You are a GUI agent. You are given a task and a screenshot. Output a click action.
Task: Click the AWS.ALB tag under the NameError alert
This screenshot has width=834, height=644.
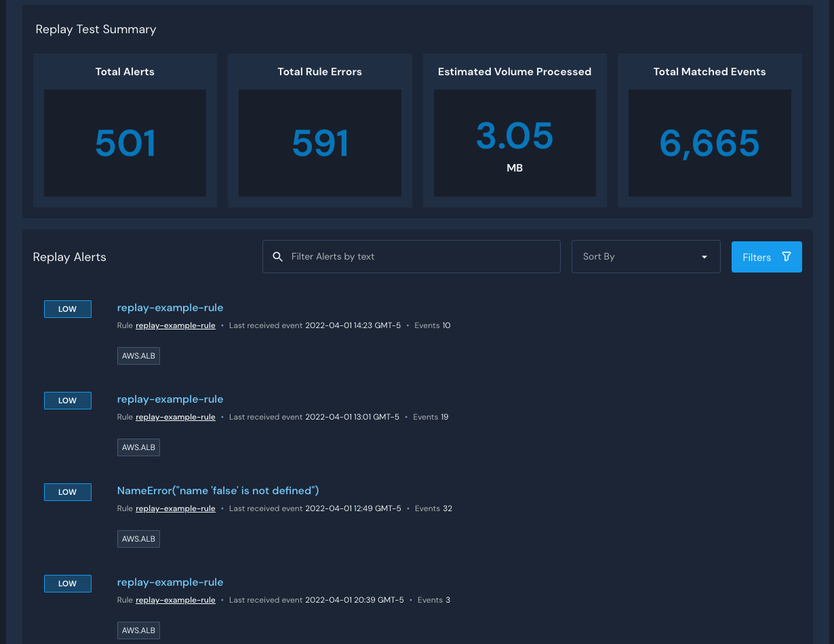point(138,538)
